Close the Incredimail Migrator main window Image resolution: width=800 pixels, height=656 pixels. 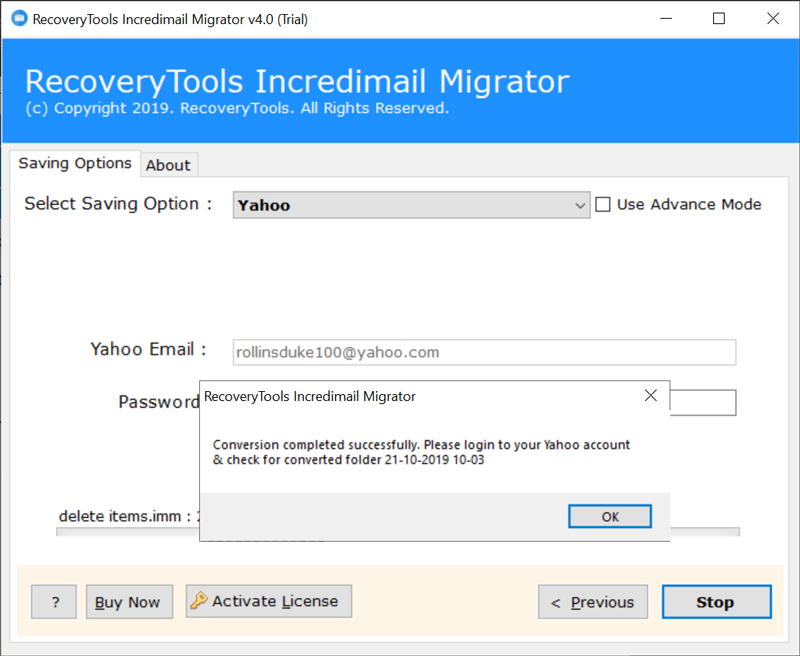pyautogui.click(x=773, y=19)
